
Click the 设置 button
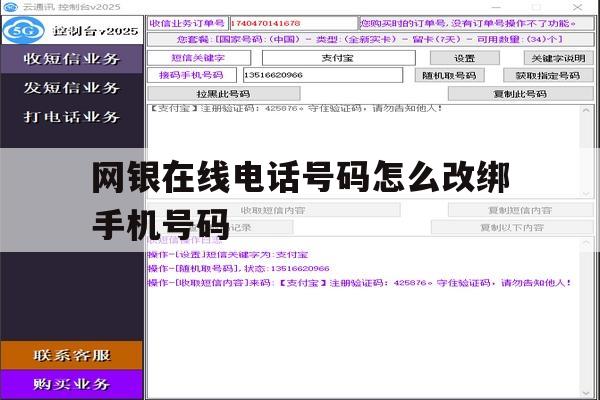(465, 58)
